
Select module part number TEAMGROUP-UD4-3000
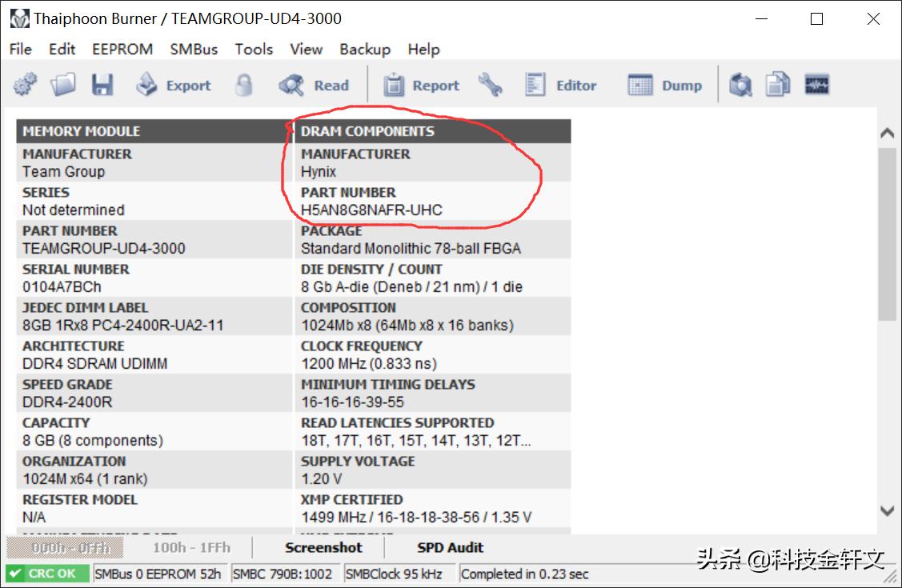coord(103,249)
